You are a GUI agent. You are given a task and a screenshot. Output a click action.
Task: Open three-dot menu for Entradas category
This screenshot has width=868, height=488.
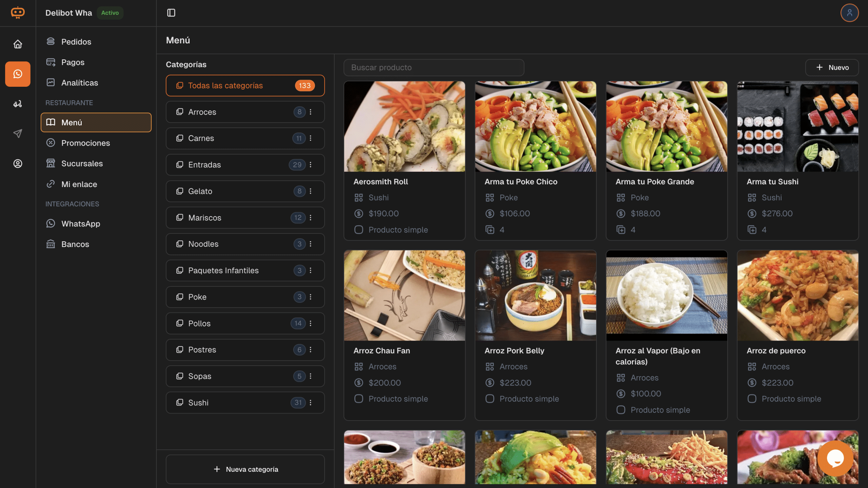tap(311, 165)
